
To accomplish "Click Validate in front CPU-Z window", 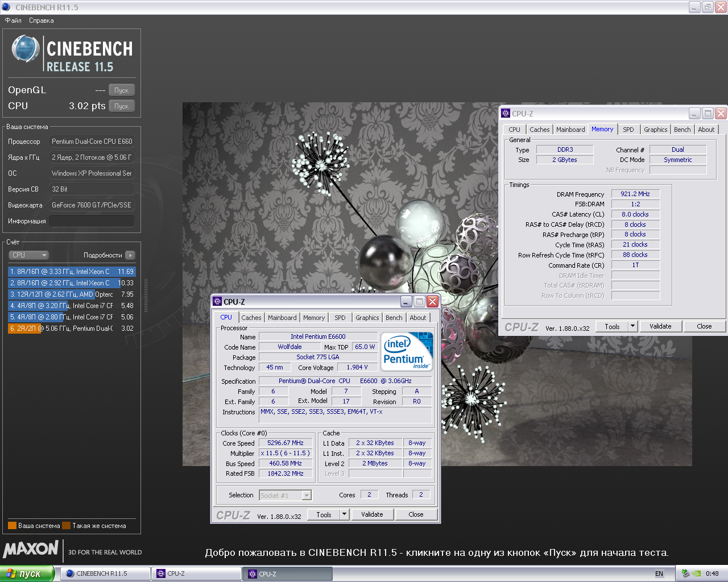I will [372, 514].
